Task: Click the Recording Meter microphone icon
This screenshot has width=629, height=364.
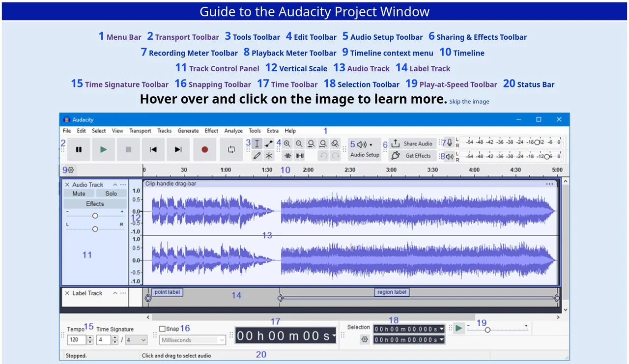Action: [x=450, y=143]
